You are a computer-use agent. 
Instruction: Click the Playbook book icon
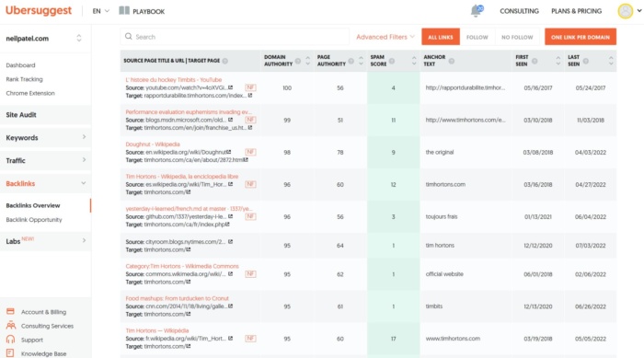tap(124, 11)
